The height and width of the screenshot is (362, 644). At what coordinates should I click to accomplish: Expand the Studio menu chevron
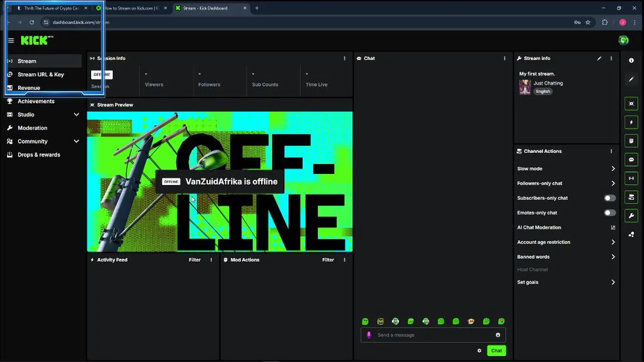point(76,115)
